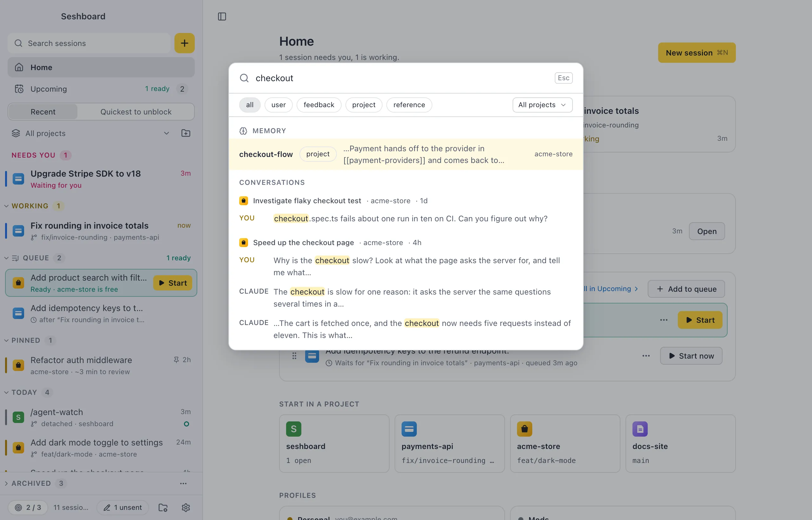Filter memory by 'feedback' chip
812x520 pixels.
point(319,105)
